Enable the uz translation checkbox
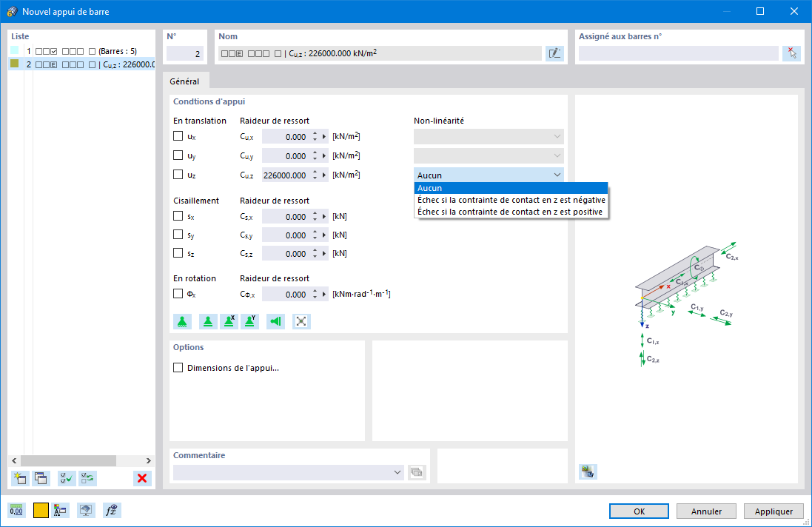Viewport: 812px width, 527px height. 178,175
